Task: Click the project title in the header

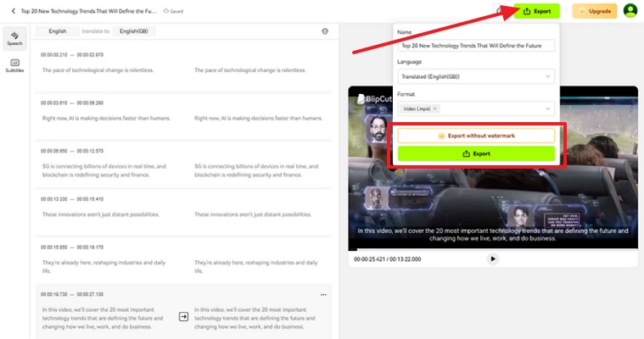Action: (x=89, y=11)
